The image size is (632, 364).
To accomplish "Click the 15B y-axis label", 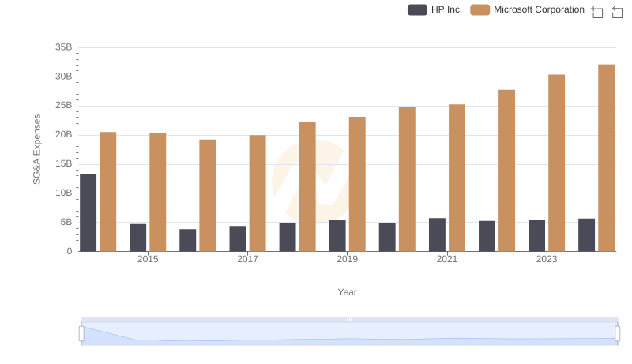I will coord(64,164).
